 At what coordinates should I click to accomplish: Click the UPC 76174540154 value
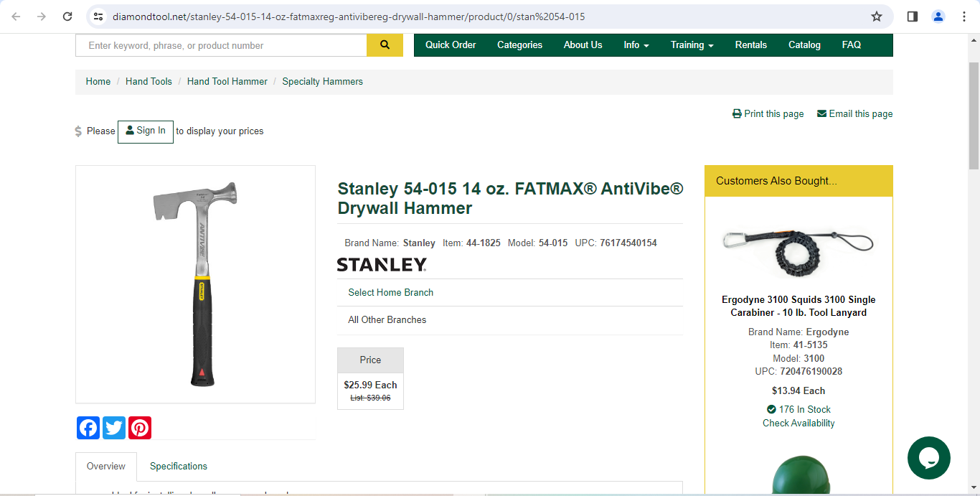pos(628,243)
